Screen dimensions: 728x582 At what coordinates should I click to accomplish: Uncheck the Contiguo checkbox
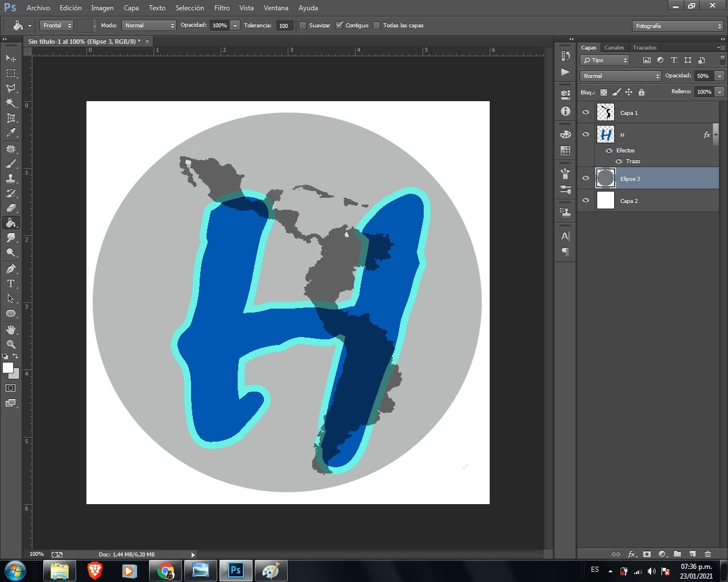[x=340, y=26]
